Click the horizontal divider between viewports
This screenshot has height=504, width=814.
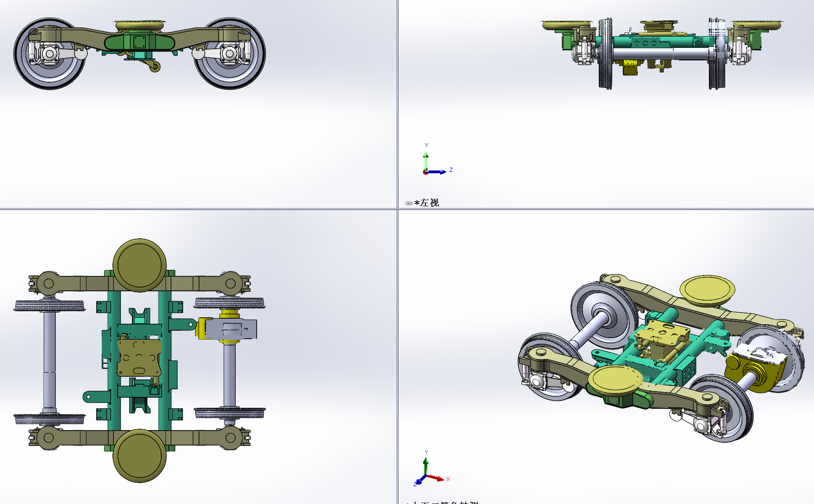(x=186, y=209)
